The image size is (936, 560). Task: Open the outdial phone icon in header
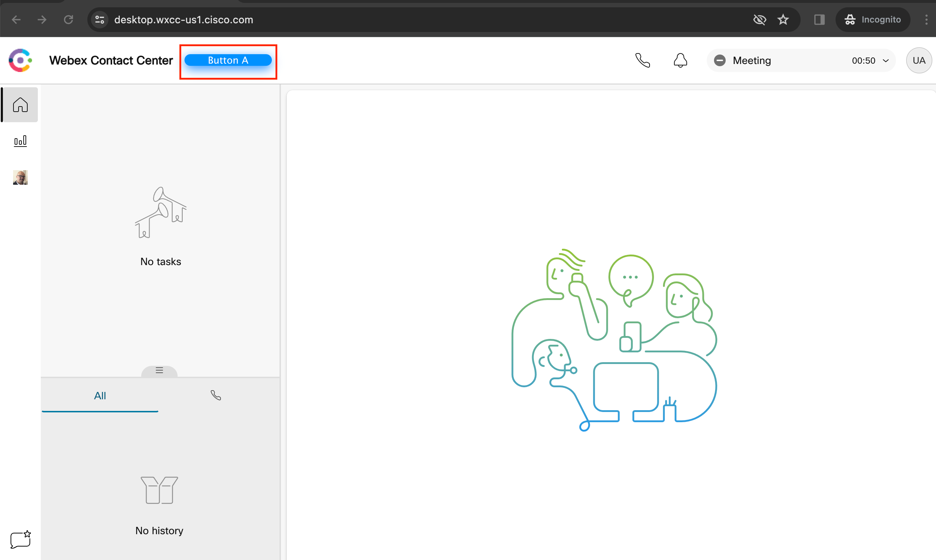tap(642, 60)
